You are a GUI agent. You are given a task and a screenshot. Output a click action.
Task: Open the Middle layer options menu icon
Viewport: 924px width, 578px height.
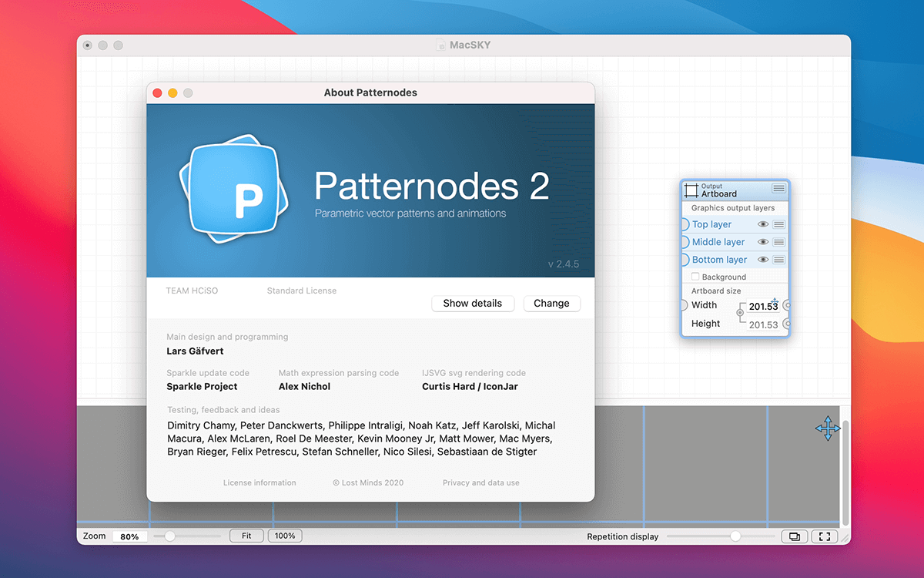point(779,242)
